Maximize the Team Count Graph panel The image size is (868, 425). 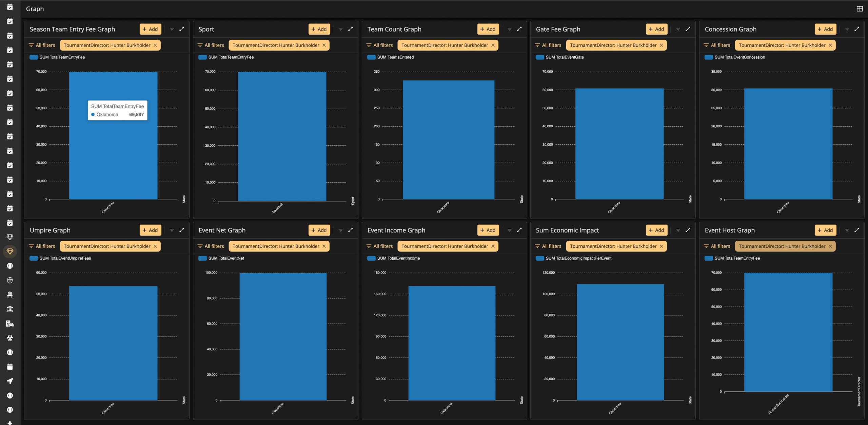[519, 29]
